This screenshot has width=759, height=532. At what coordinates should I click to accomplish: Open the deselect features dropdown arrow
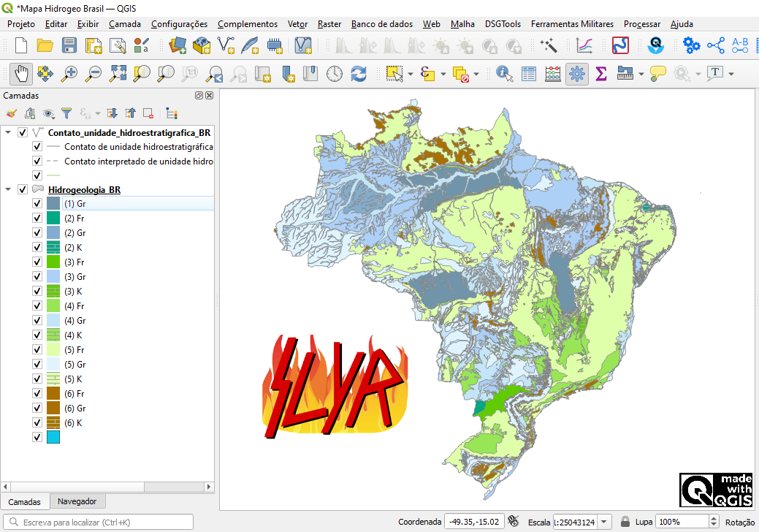[x=476, y=74]
